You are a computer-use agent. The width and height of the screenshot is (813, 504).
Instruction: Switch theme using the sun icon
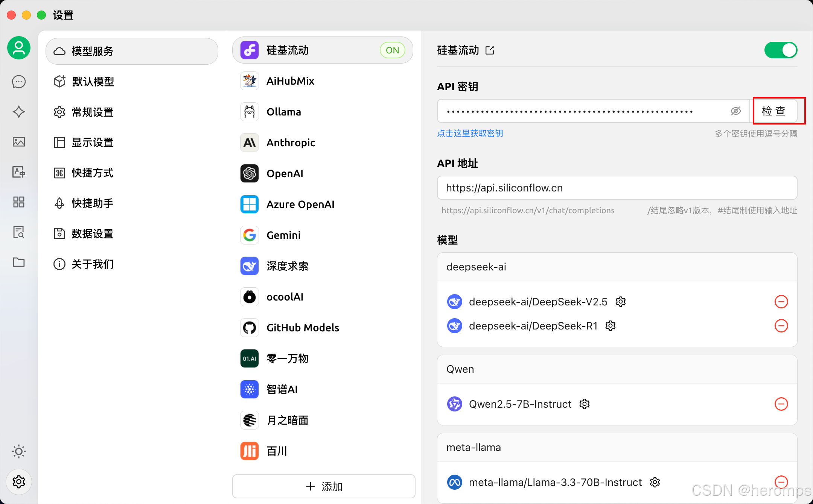(19, 451)
